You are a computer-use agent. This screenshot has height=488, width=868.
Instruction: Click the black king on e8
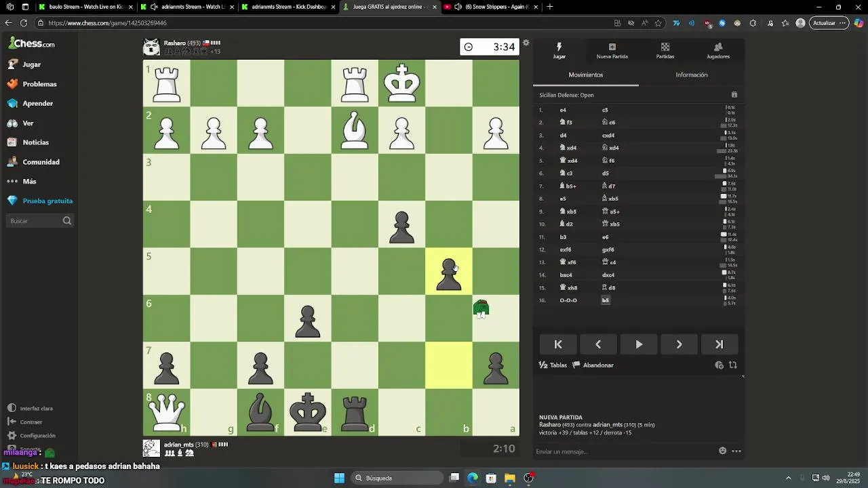[x=308, y=412]
